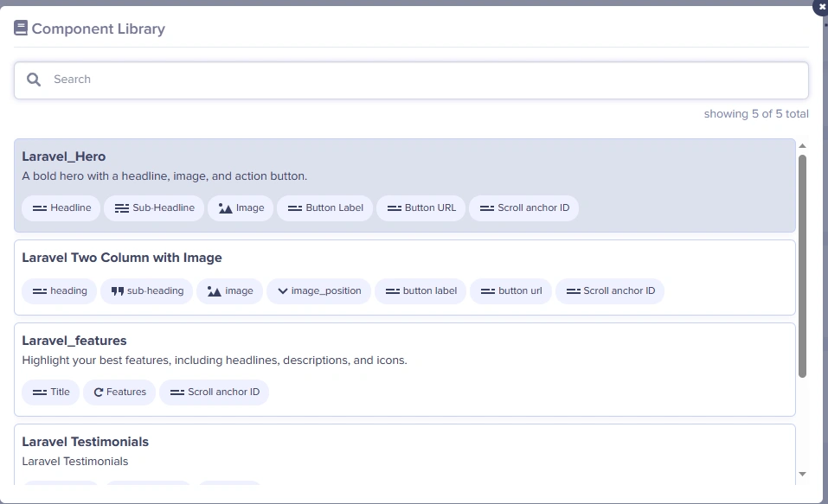
Task: Click the scrollbar down arrow
Action: [x=802, y=474]
